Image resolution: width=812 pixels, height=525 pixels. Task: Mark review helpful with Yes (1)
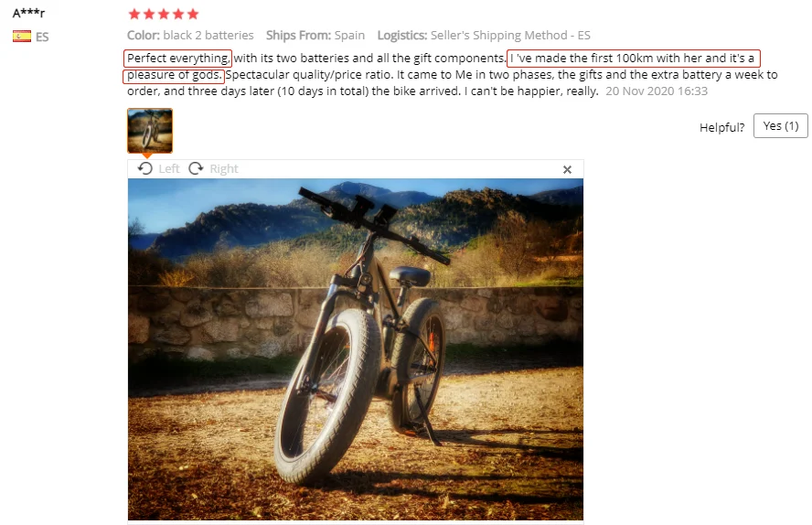tap(780, 126)
